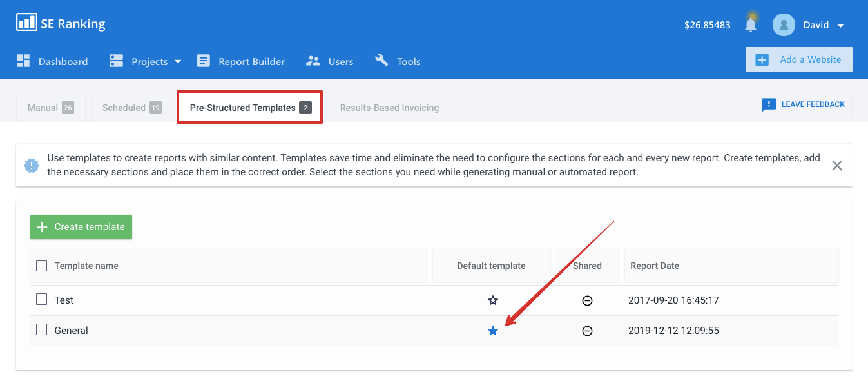Open the Results-Based Invoicing tab
Screen dimensions: 868x390
pyautogui.click(x=389, y=108)
